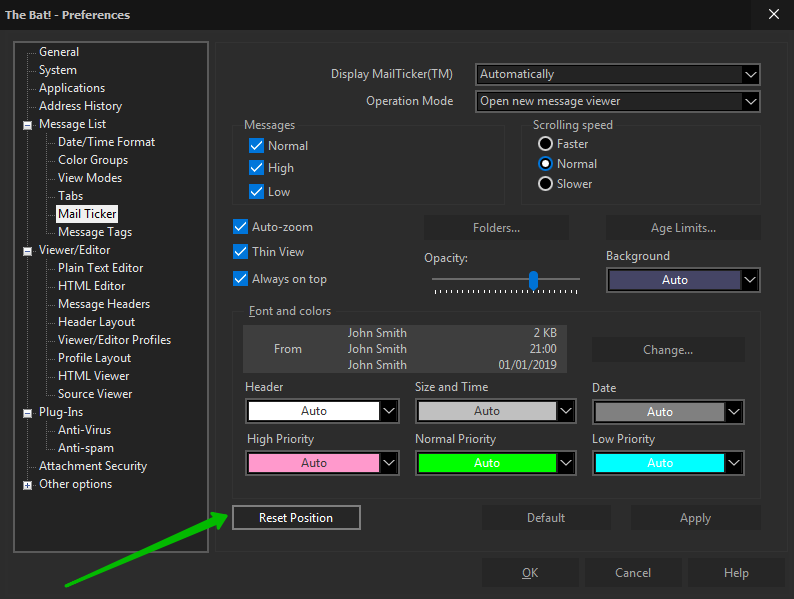Open Anti-spam plug-in settings

(x=86, y=448)
